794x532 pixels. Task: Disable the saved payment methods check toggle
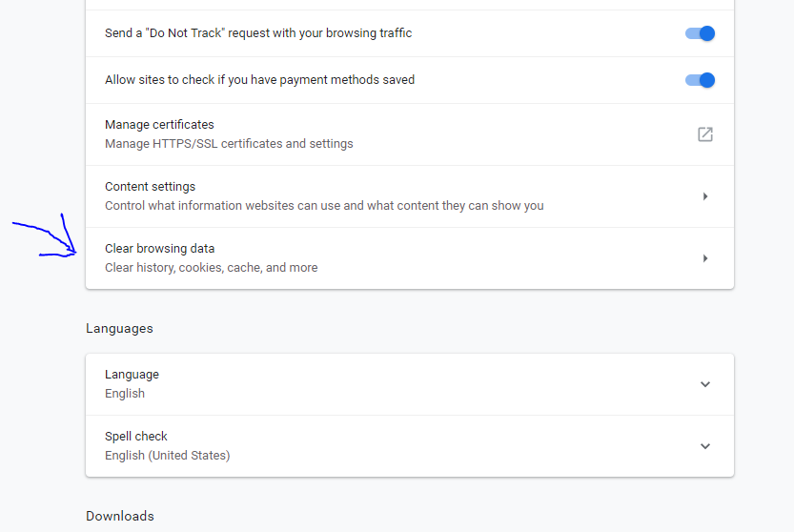(x=700, y=80)
